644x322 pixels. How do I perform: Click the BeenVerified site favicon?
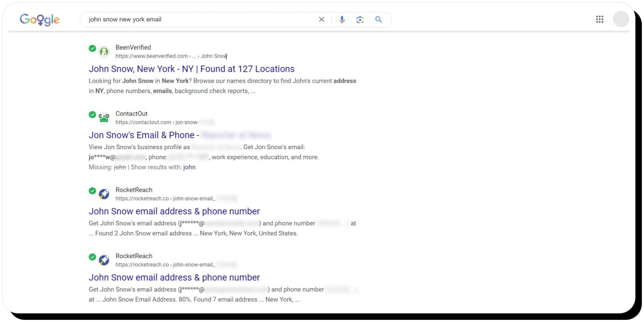click(x=104, y=51)
